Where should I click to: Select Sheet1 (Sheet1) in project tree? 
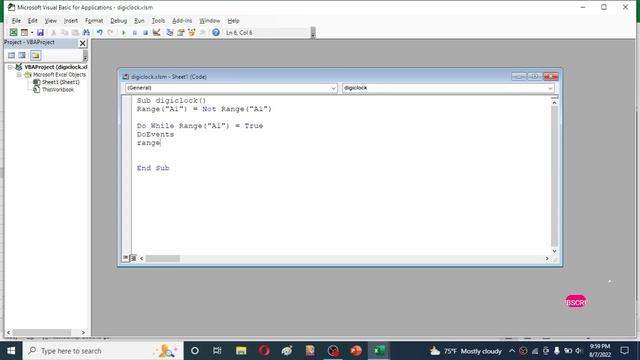click(x=61, y=82)
